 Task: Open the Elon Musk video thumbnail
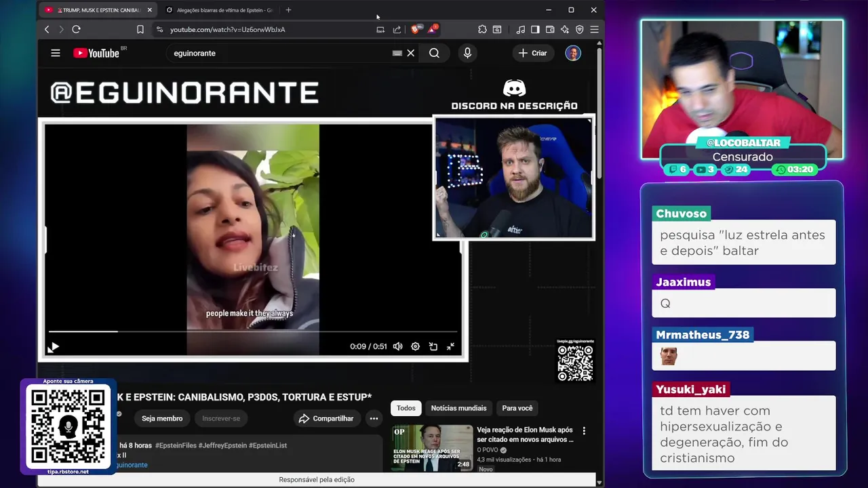pyautogui.click(x=432, y=448)
